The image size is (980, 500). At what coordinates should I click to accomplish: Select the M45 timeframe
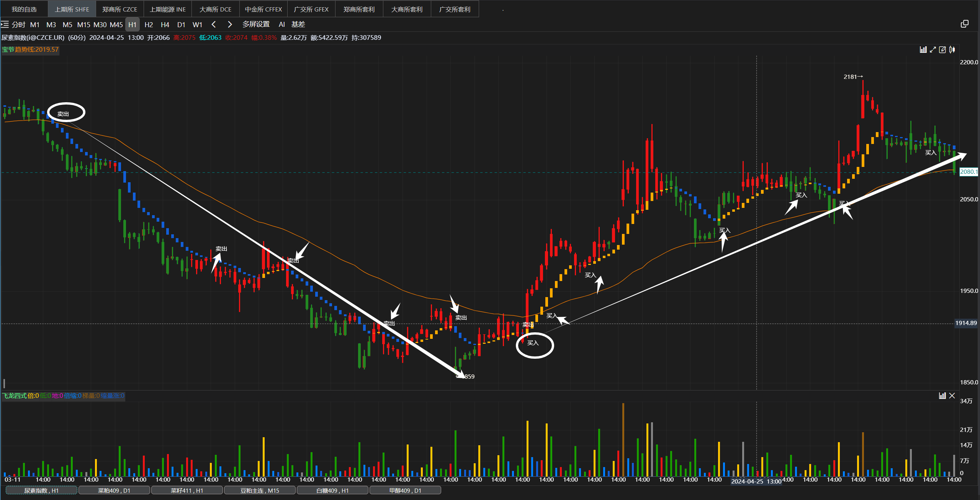[116, 25]
